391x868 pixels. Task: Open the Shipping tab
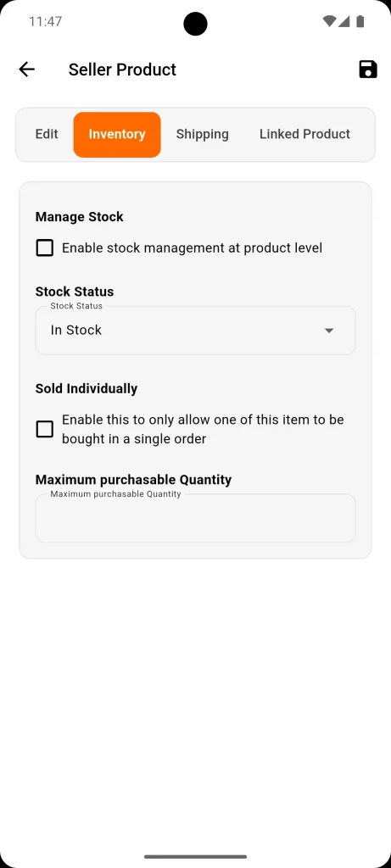tap(202, 134)
